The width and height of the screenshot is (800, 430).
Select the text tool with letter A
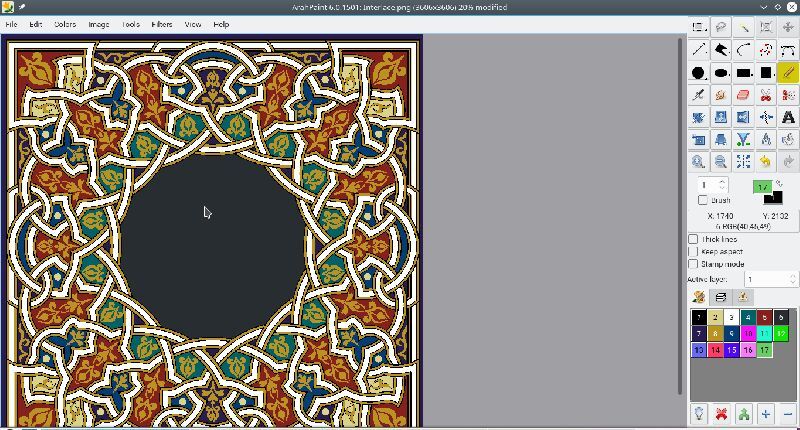point(788,117)
